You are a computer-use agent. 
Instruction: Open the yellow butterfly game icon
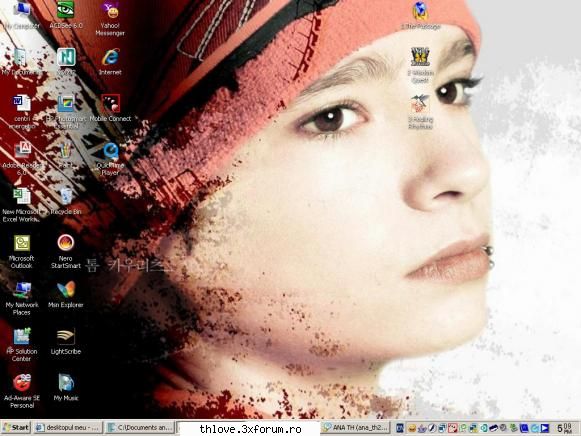tap(420, 57)
